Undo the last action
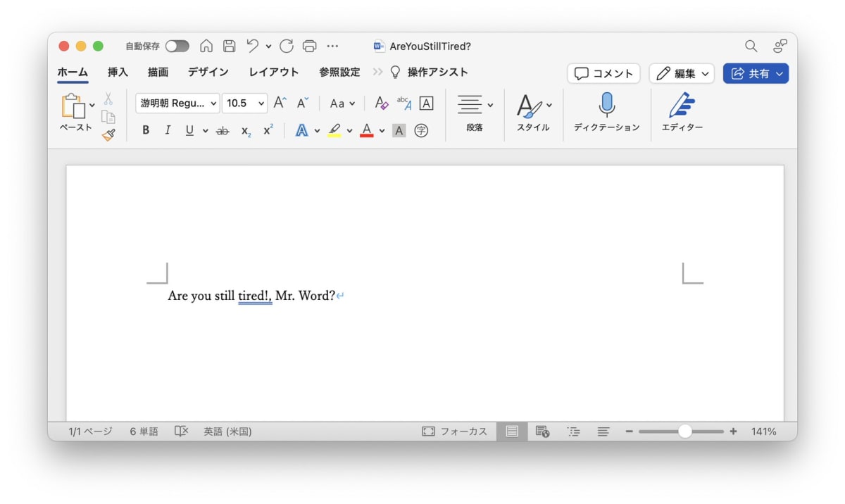Viewport: 845px width, 504px height. click(252, 46)
